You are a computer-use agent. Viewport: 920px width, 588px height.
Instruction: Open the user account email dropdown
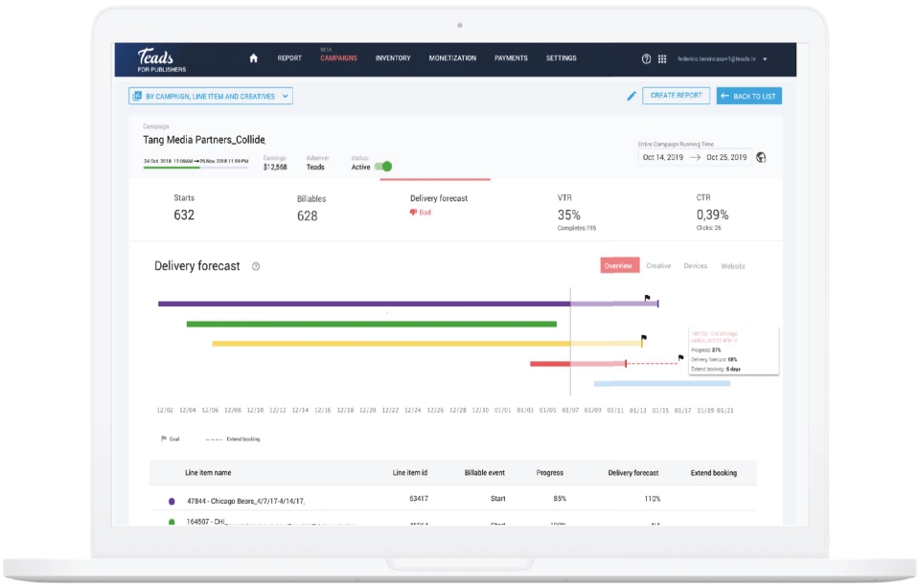(723, 58)
